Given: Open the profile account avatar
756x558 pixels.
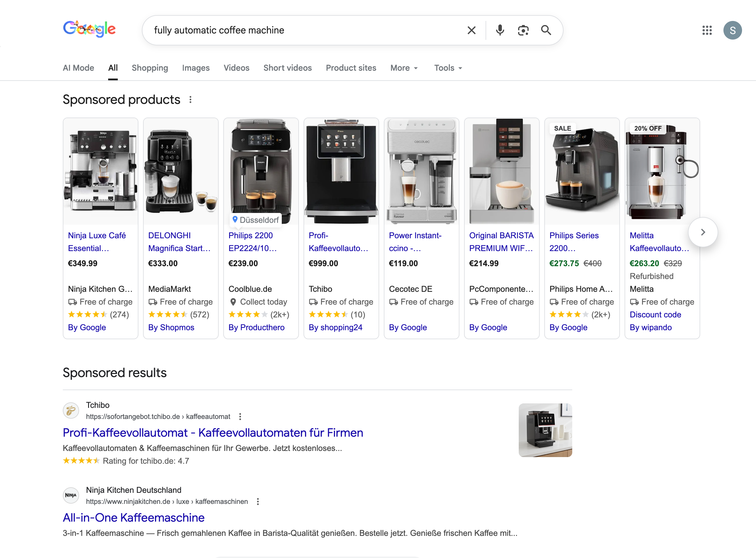Looking at the screenshot, I should (732, 30).
